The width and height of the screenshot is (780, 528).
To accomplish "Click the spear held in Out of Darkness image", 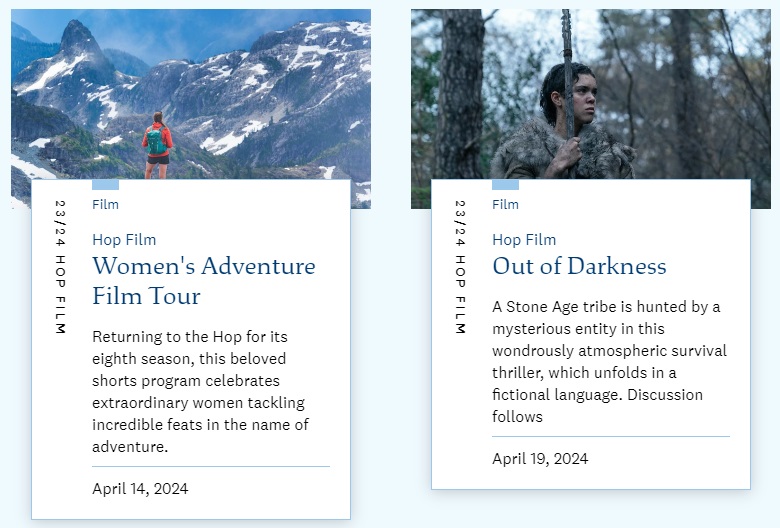I will click(567, 60).
